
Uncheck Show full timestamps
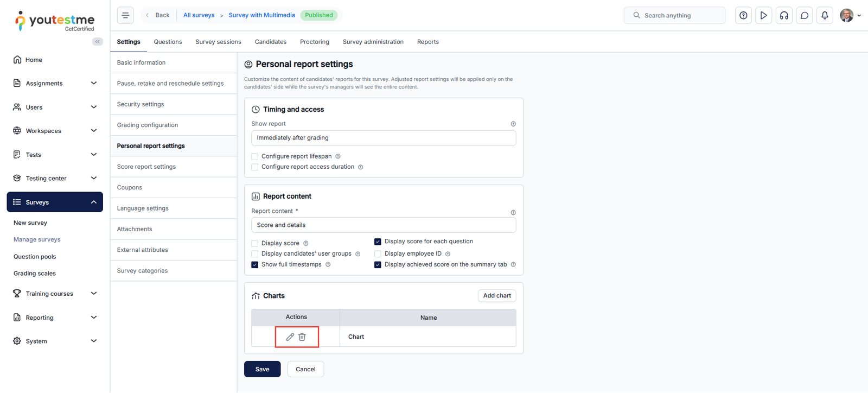point(255,265)
